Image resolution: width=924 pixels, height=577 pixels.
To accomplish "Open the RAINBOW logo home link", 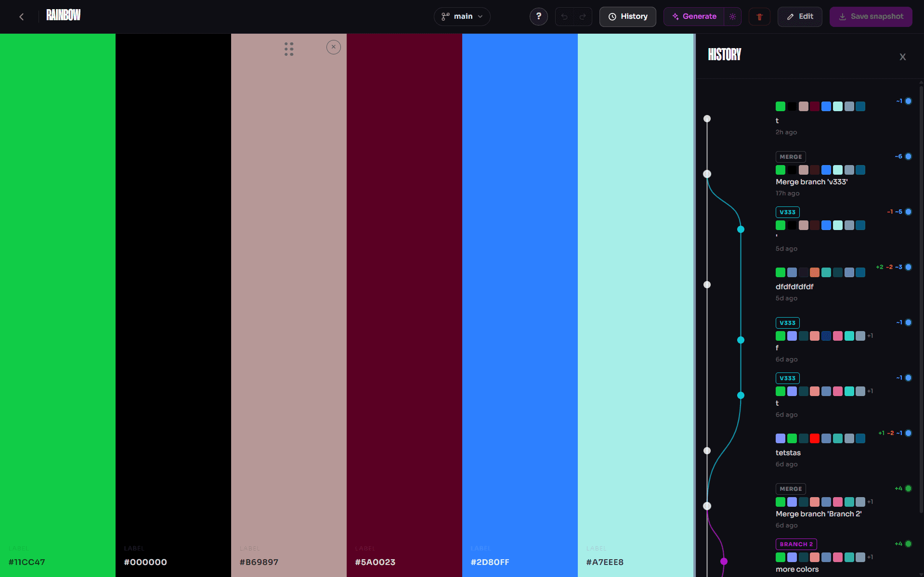I will [x=63, y=15].
